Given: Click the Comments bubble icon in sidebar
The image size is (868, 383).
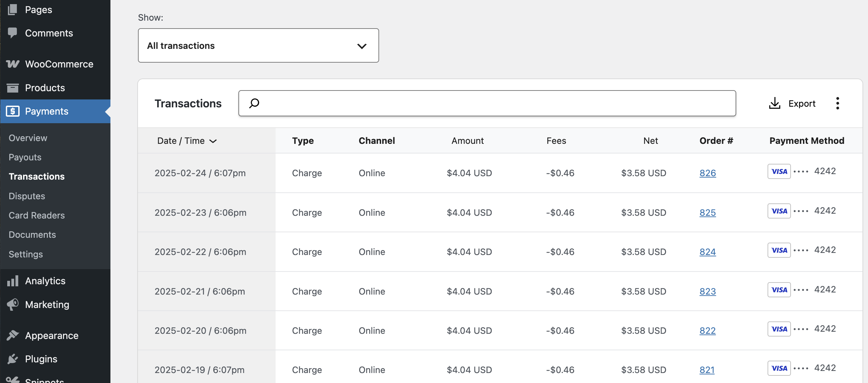Looking at the screenshot, I should 12,33.
